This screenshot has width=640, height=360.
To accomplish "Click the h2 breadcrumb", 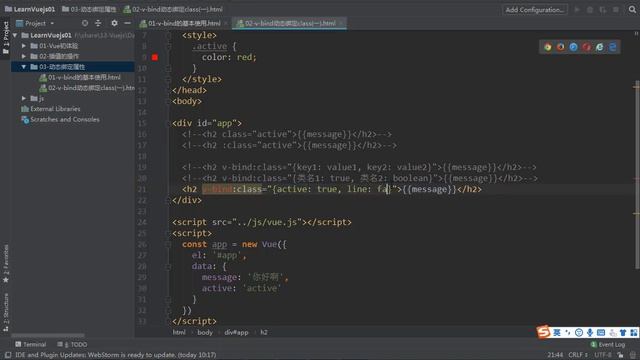I will 264,332.
